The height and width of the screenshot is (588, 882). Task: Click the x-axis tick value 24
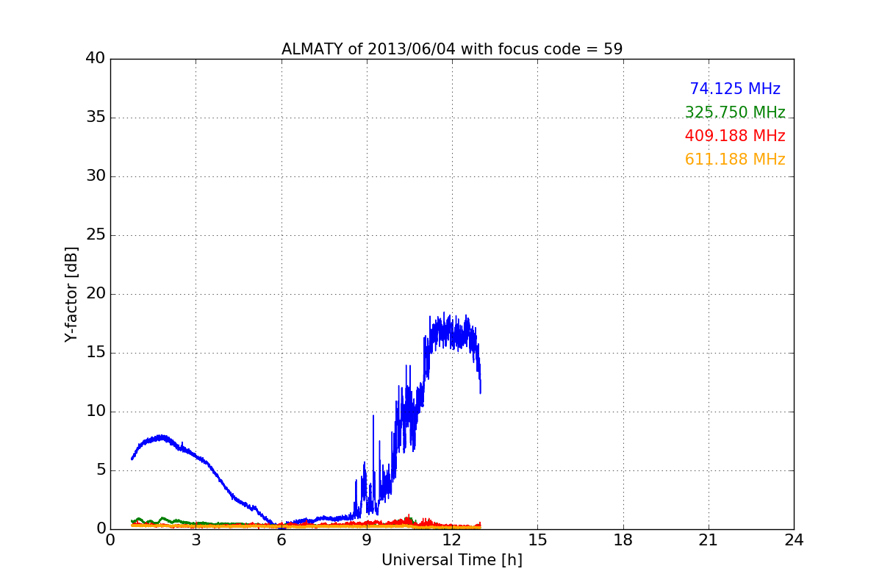794,540
